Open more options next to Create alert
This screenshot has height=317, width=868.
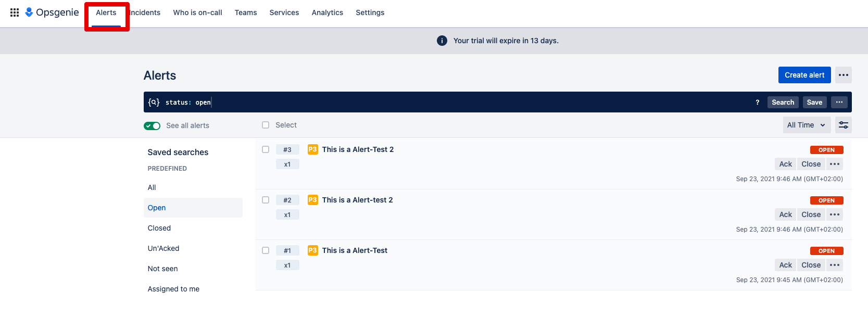pyautogui.click(x=843, y=75)
